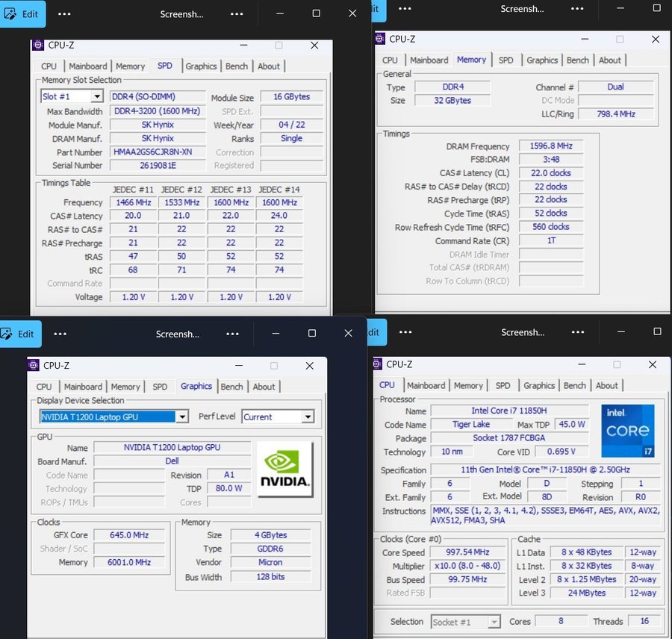Open the three-dot menu beside the top-left Edit button
The image size is (672, 639).
pyautogui.click(x=64, y=13)
